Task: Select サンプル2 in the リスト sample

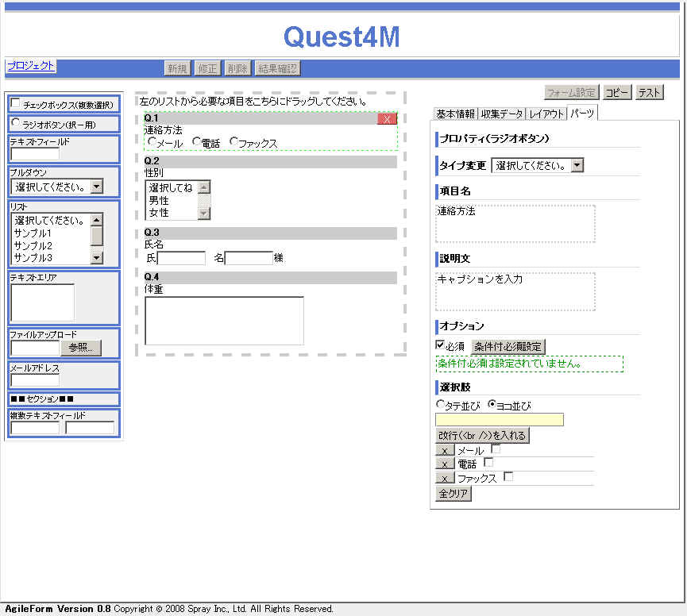Action: [x=33, y=245]
